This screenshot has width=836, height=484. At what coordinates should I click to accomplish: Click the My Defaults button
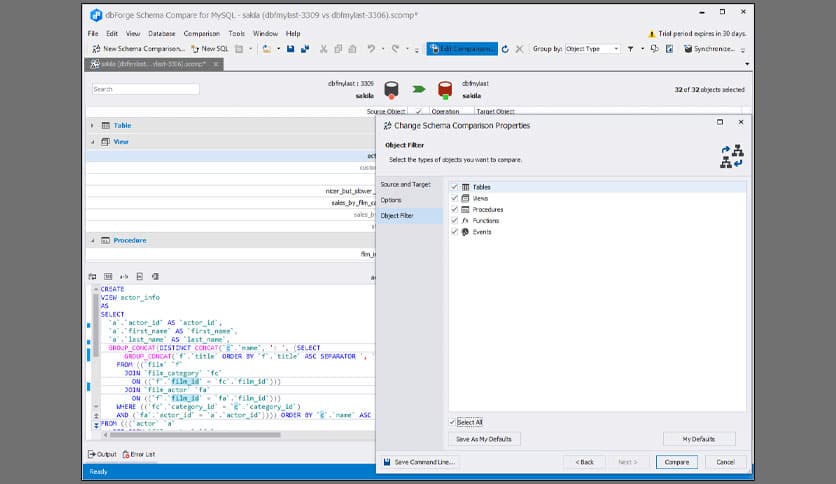[x=699, y=439]
